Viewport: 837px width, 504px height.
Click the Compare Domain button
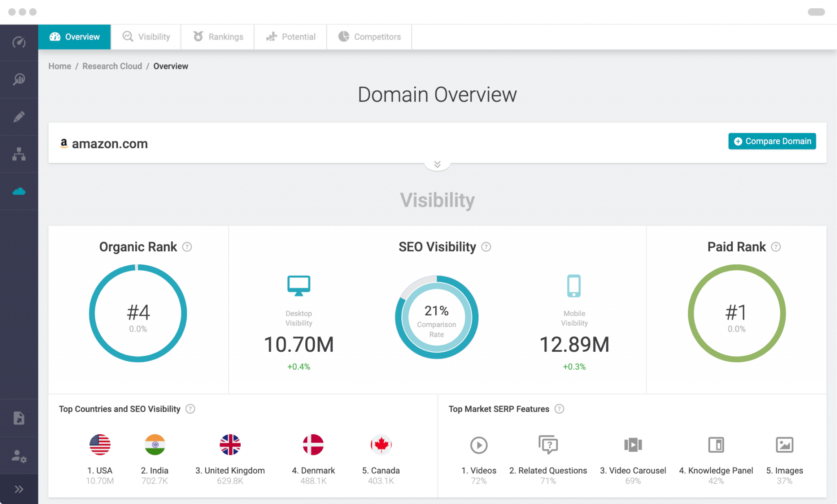click(x=772, y=141)
